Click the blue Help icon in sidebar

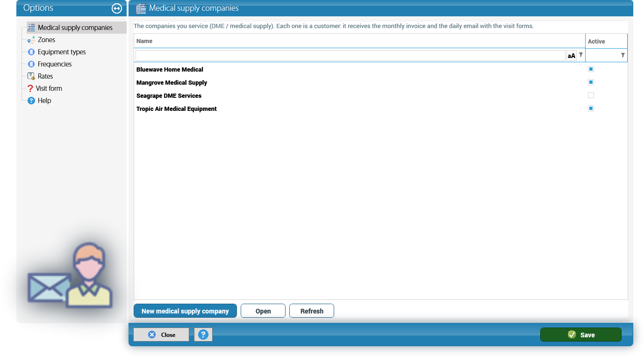click(x=31, y=101)
